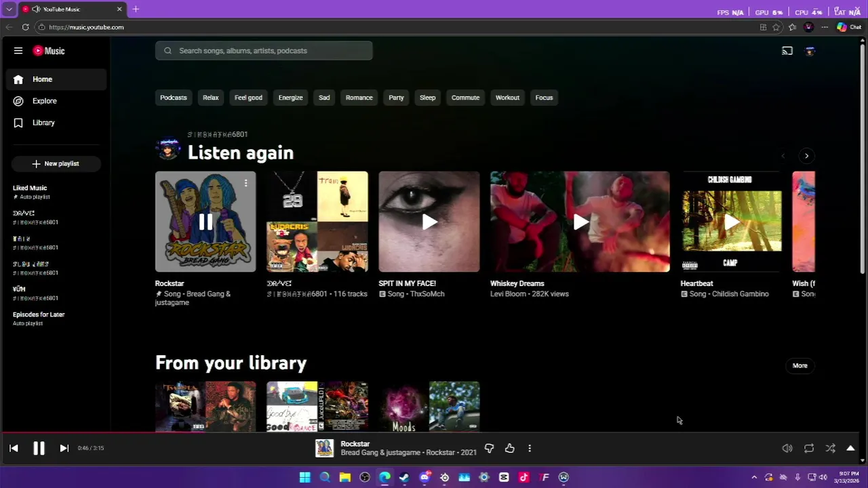Open the account avatar menu
Viewport: 868px width, 488px height.
pyautogui.click(x=810, y=51)
